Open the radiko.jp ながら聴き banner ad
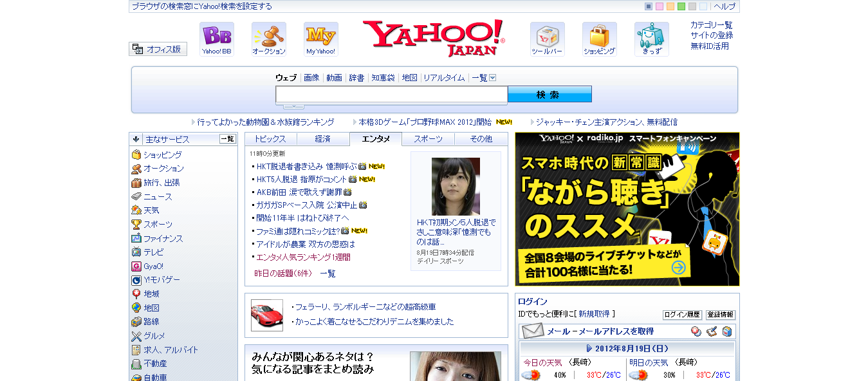Viewport: 868px width, 381px height. 627,209
